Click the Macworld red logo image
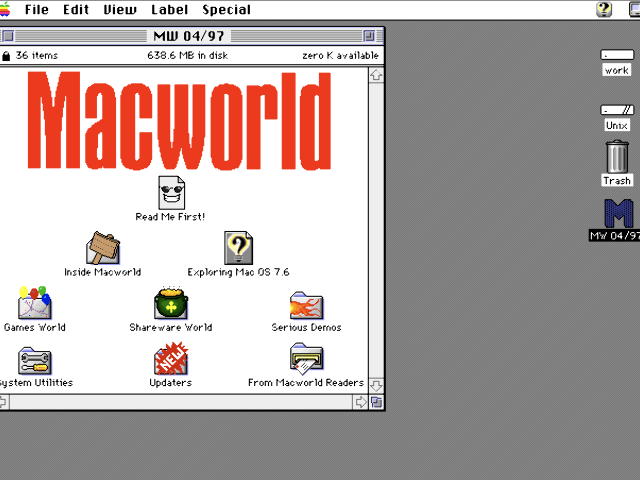 pyautogui.click(x=179, y=120)
